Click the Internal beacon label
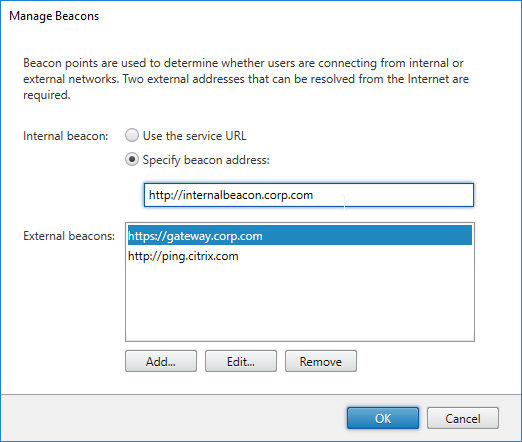The image size is (522, 442). [66, 136]
